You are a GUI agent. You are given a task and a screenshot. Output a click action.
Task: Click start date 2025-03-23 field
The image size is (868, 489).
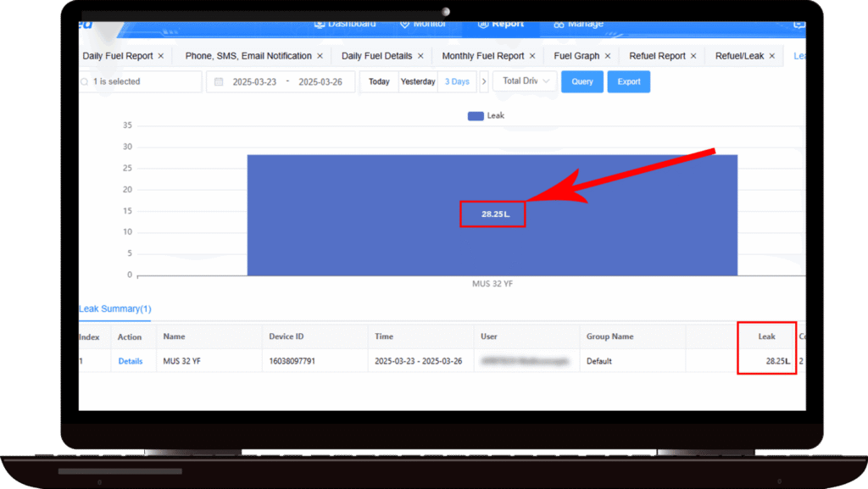[254, 82]
